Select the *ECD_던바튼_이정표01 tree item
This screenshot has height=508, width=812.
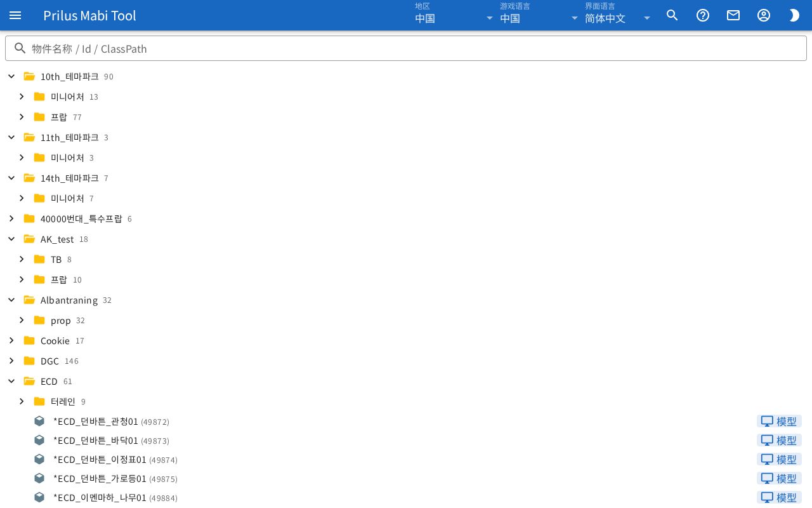point(406,459)
